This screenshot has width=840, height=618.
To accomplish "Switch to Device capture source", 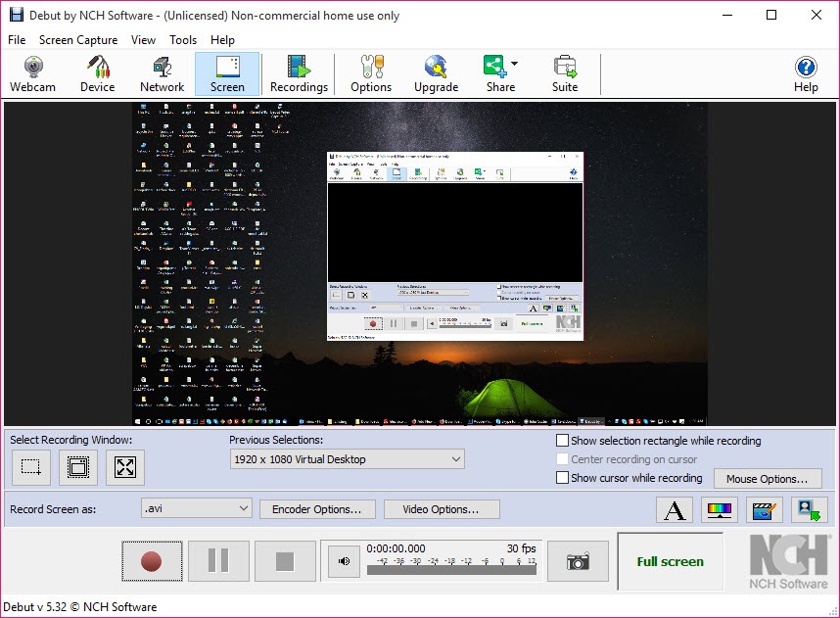I will tap(98, 74).
